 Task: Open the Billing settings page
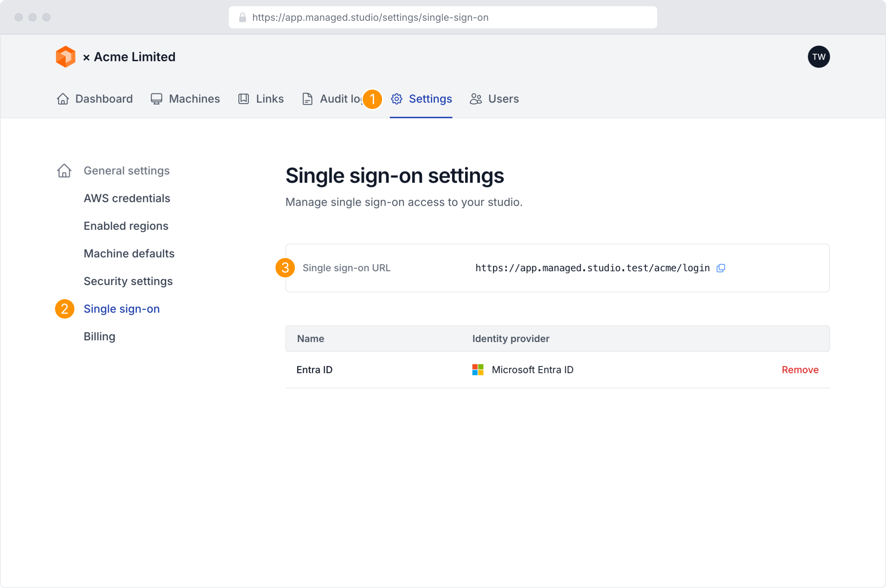click(99, 337)
